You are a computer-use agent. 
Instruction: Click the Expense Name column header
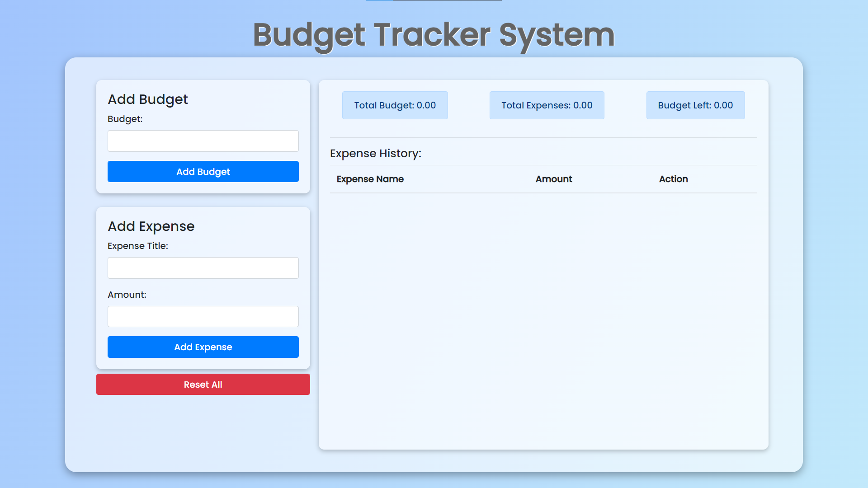370,179
